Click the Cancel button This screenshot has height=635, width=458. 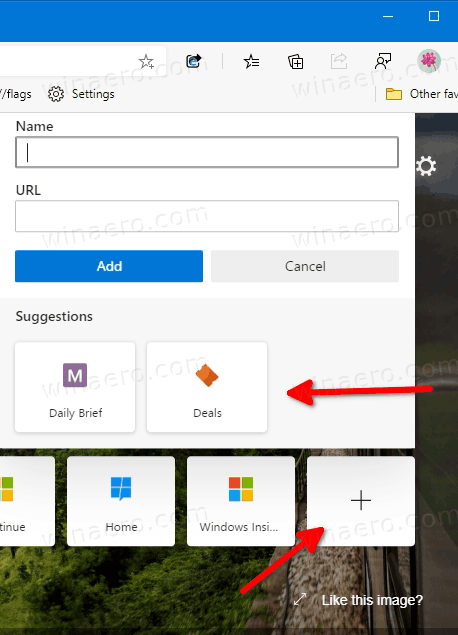305,266
